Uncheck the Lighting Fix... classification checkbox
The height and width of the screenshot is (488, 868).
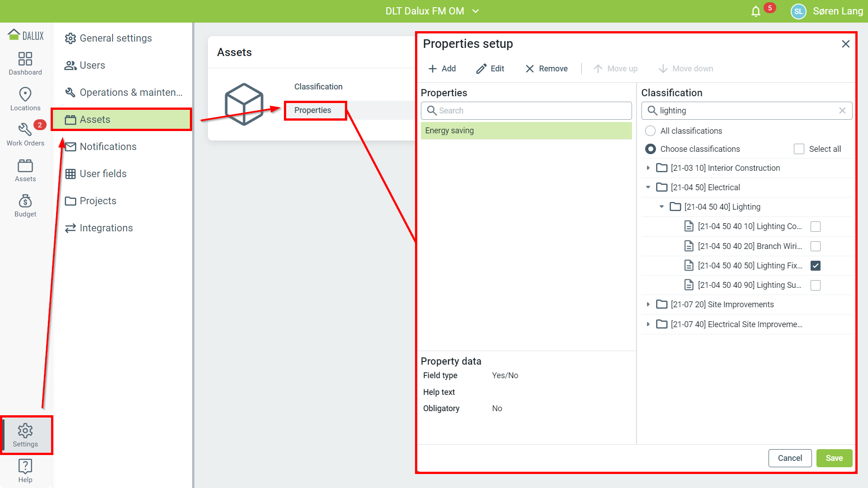pyautogui.click(x=816, y=266)
